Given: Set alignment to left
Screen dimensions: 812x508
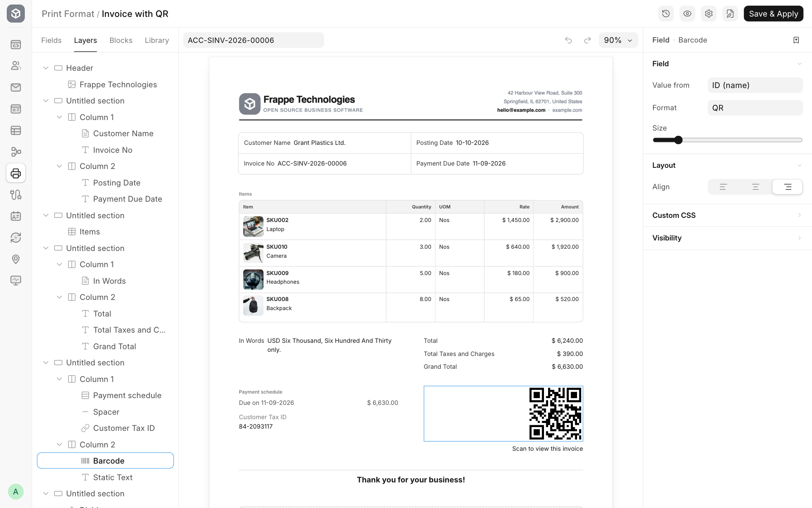Looking at the screenshot, I should pyautogui.click(x=723, y=187).
